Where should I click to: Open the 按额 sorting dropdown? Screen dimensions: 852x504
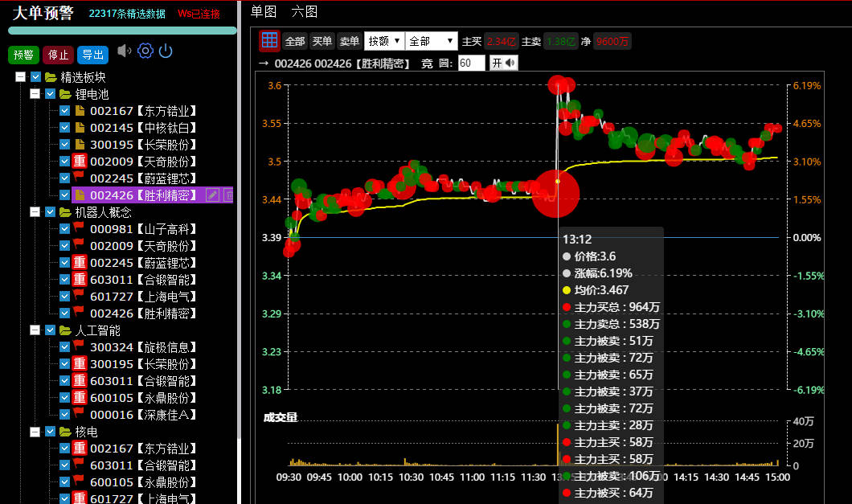[383, 41]
